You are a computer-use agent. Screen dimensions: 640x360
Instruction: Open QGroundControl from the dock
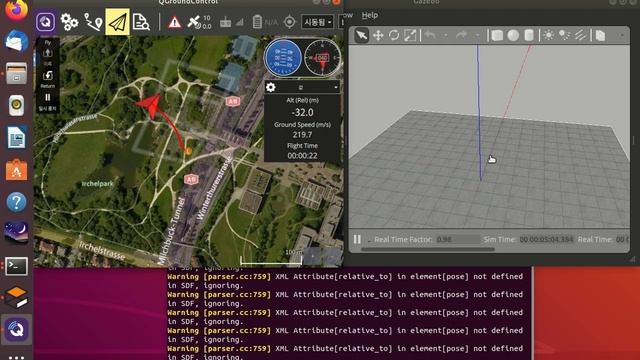pyautogui.click(x=16, y=329)
